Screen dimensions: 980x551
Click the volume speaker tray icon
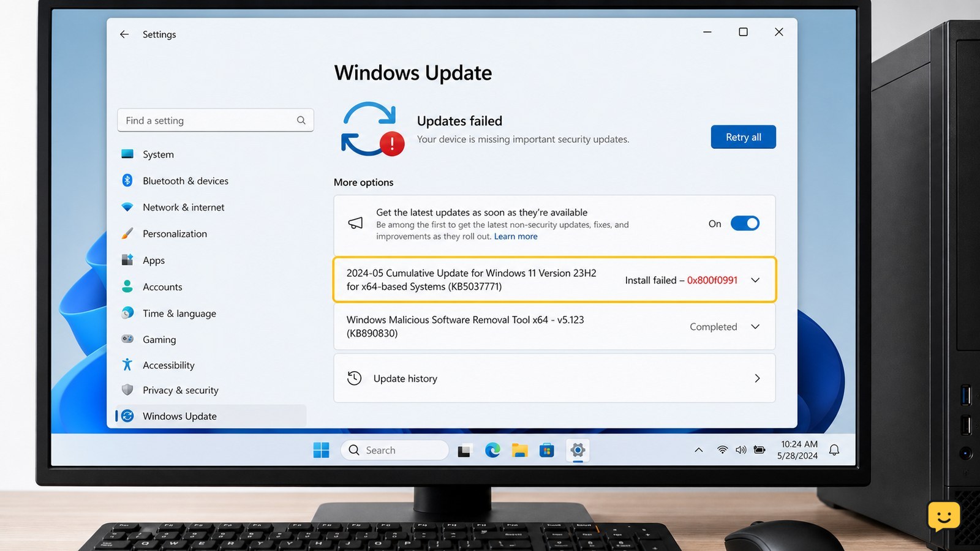(741, 450)
